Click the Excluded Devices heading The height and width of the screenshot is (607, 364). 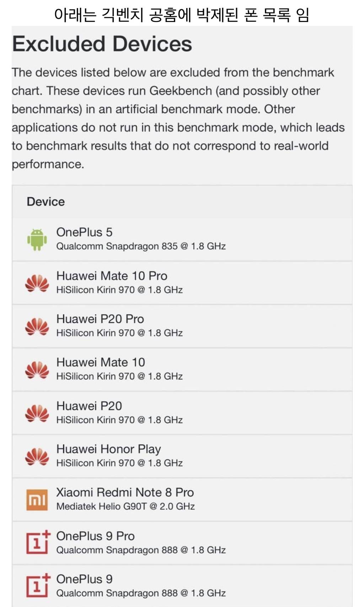102,44
